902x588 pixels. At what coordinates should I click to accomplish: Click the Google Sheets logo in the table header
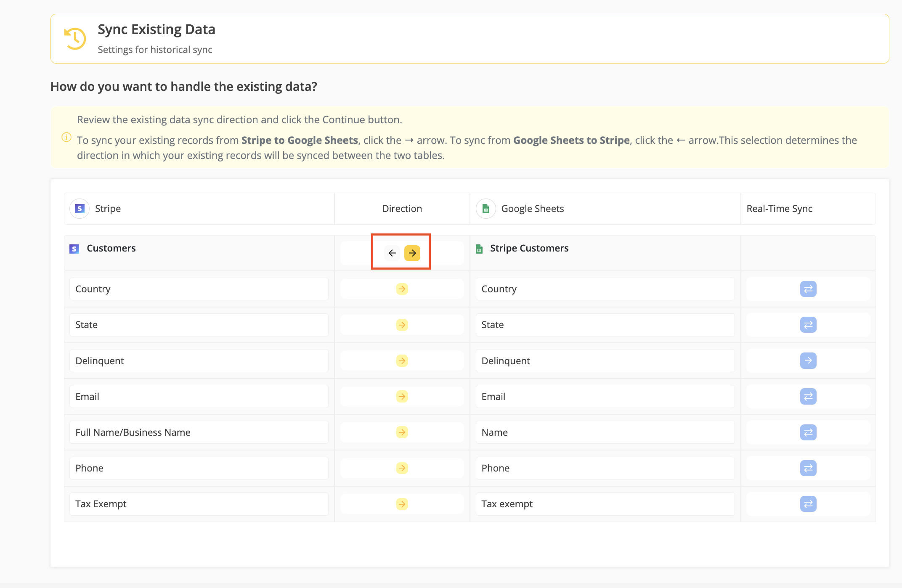pos(485,209)
